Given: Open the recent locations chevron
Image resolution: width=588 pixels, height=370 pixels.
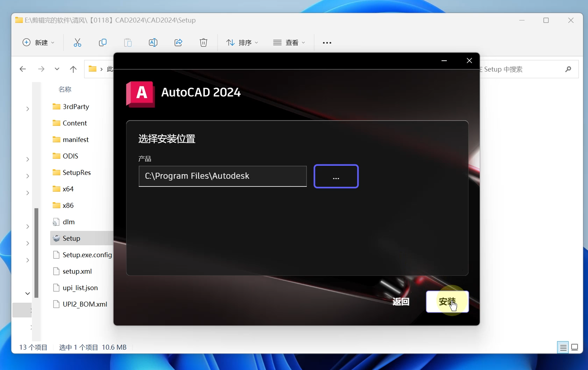Looking at the screenshot, I should (x=57, y=69).
